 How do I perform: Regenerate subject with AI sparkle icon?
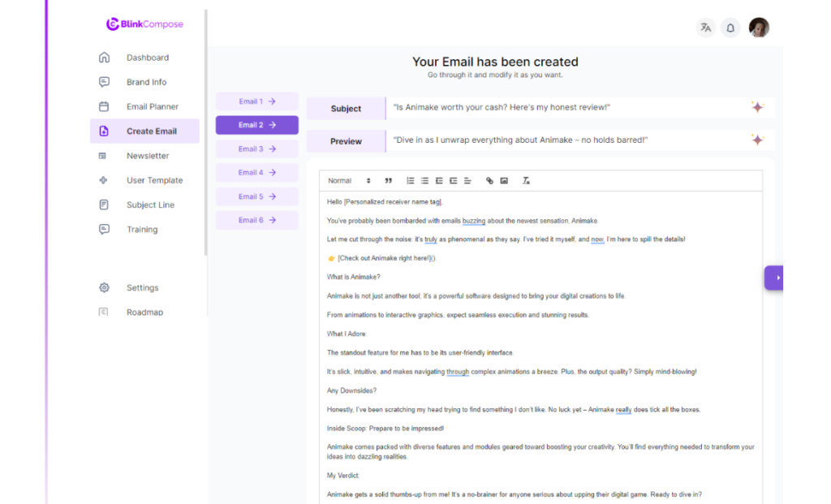pyautogui.click(x=757, y=107)
